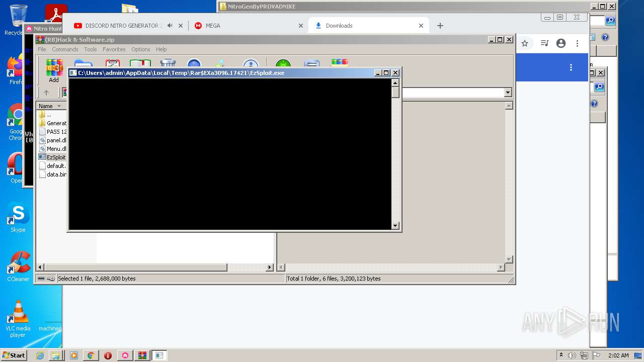Click WinRAR Info icon
Image resolution: width=644 pixels, height=362 pixels.
250,64
